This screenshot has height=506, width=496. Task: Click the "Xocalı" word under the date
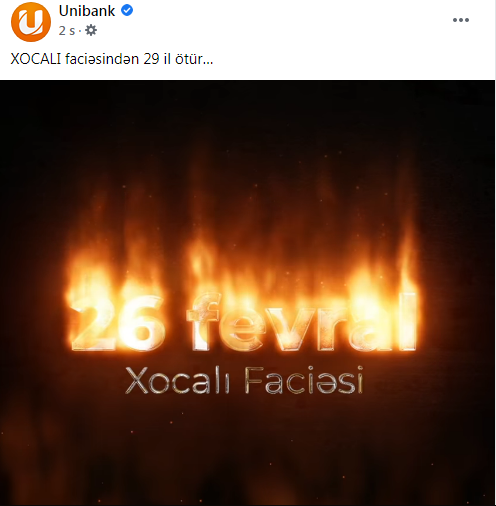[178, 381]
